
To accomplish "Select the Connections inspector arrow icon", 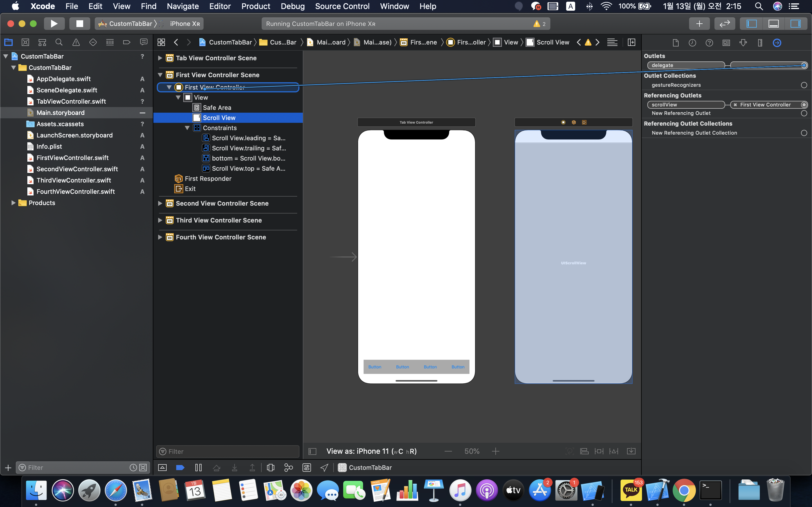I will [777, 43].
